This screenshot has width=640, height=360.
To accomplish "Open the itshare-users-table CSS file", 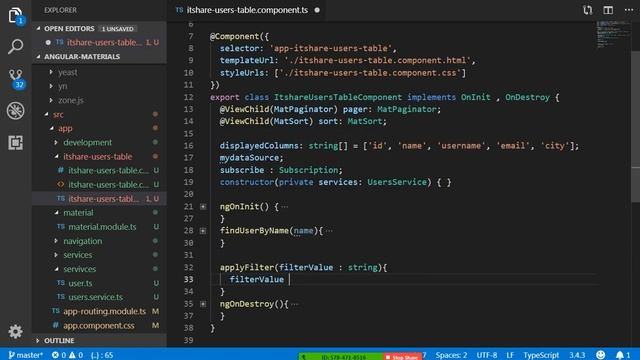I will (99, 171).
